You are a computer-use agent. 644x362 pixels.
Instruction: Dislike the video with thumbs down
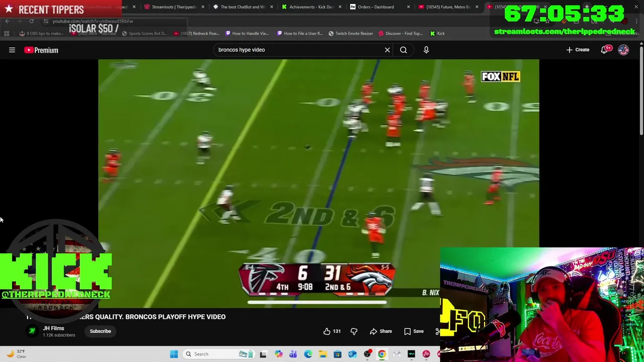354,331
